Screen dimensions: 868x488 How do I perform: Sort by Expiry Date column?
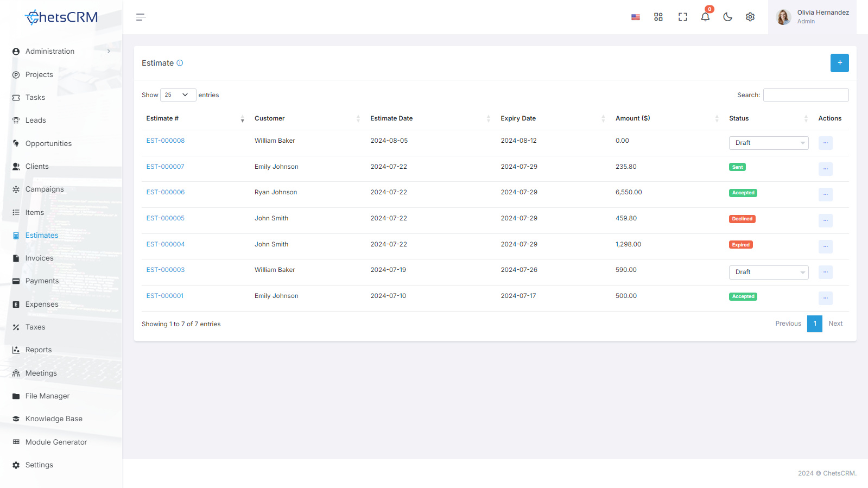pos(553,118)
